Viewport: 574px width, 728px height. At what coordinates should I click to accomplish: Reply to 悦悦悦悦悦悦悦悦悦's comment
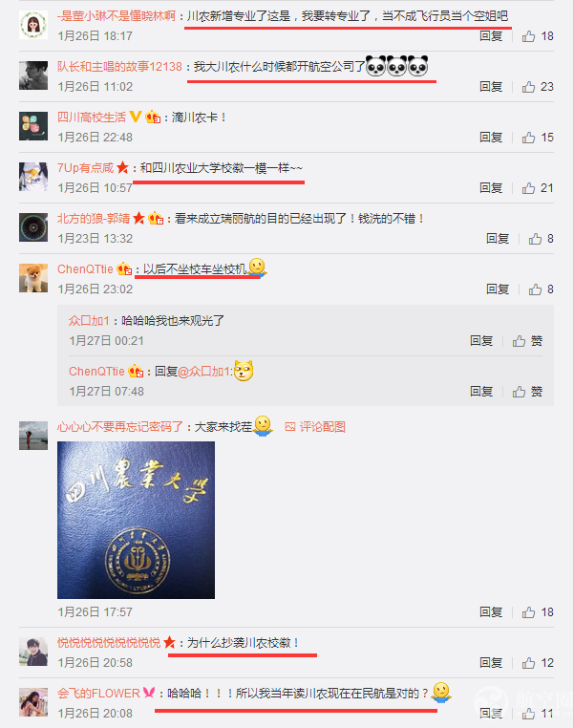[x=491, y=663]
